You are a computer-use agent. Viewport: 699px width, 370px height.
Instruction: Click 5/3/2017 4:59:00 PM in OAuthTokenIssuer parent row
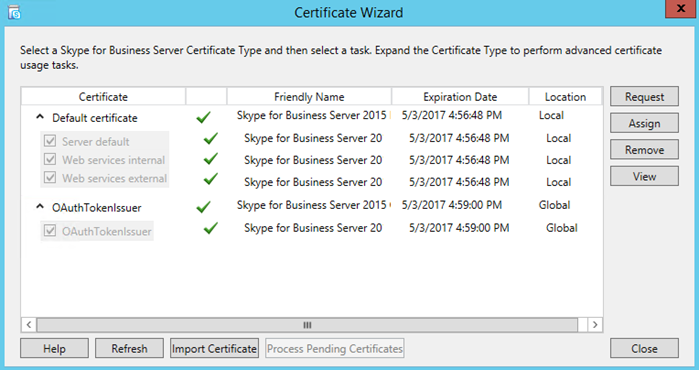(x=452, y=205)
